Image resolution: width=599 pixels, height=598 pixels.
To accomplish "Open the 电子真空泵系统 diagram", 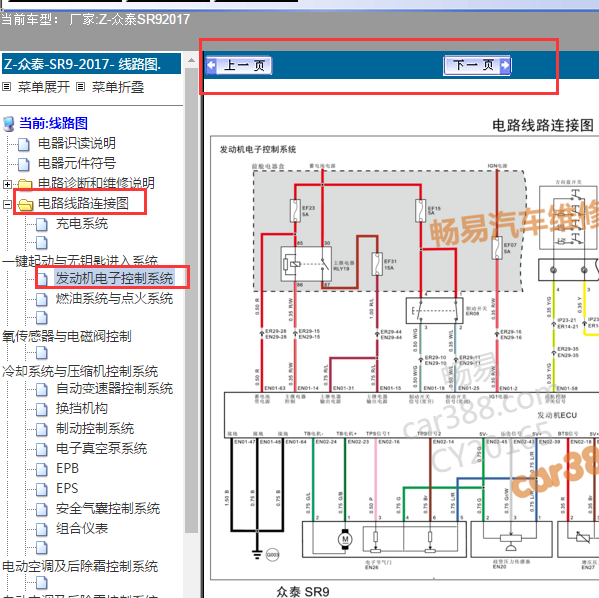I will pyautogui.click(x=101, y=448).
